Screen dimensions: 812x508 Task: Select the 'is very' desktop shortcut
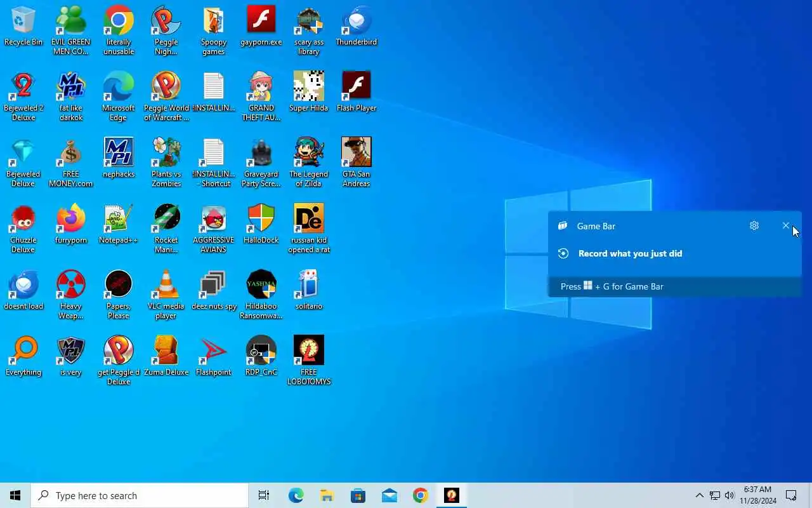click(x=71, y=357)
